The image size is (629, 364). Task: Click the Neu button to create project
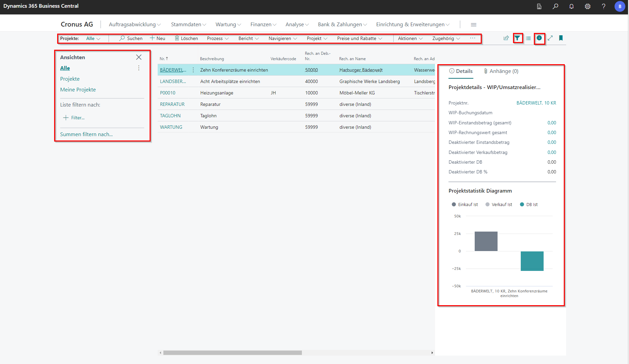point(158,39)
